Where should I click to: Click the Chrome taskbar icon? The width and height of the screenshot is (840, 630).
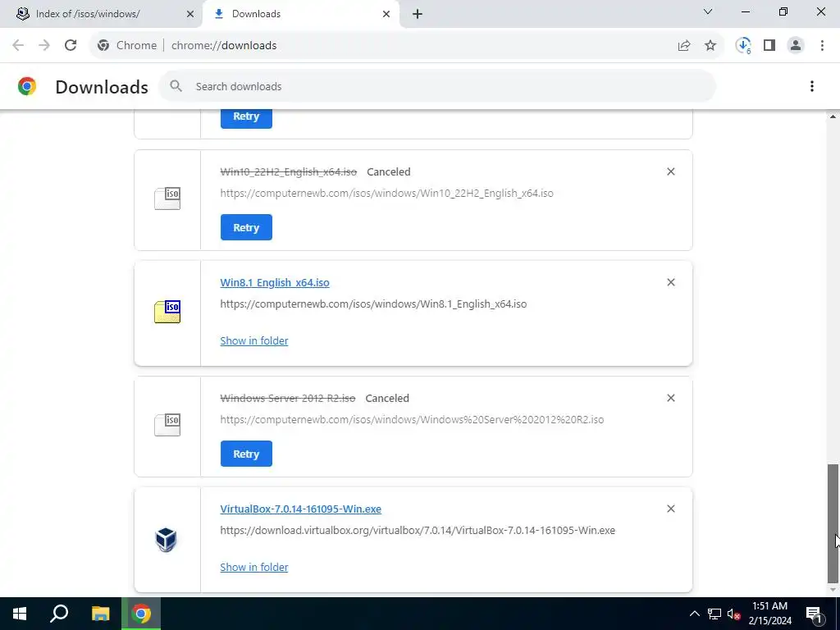pyautogui.click(x=141, y=614)
